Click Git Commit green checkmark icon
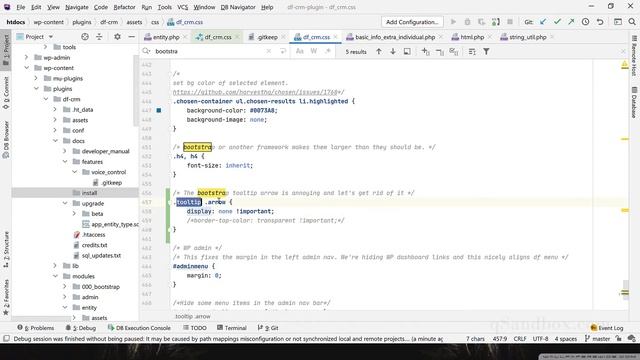Image resolution: width=640 pixels, height=360 pixels. coord(557,22)
